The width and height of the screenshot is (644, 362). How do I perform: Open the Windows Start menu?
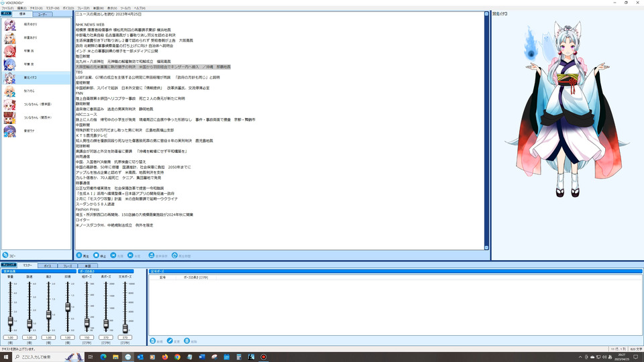[x=6, y=357]
